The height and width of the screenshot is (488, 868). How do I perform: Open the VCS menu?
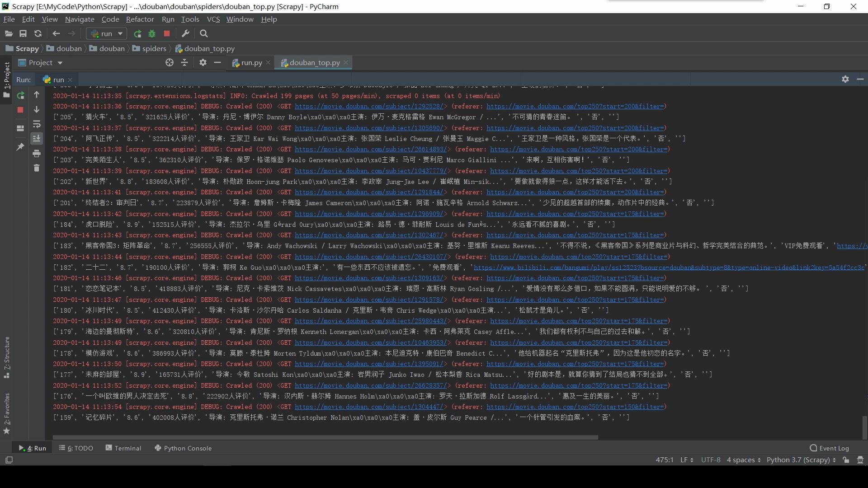click(213, 19)
